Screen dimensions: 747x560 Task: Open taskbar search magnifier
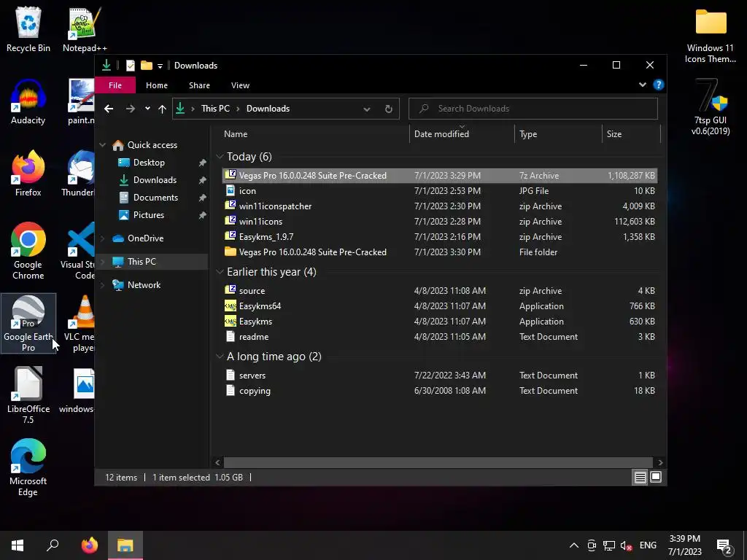point(53,545)
